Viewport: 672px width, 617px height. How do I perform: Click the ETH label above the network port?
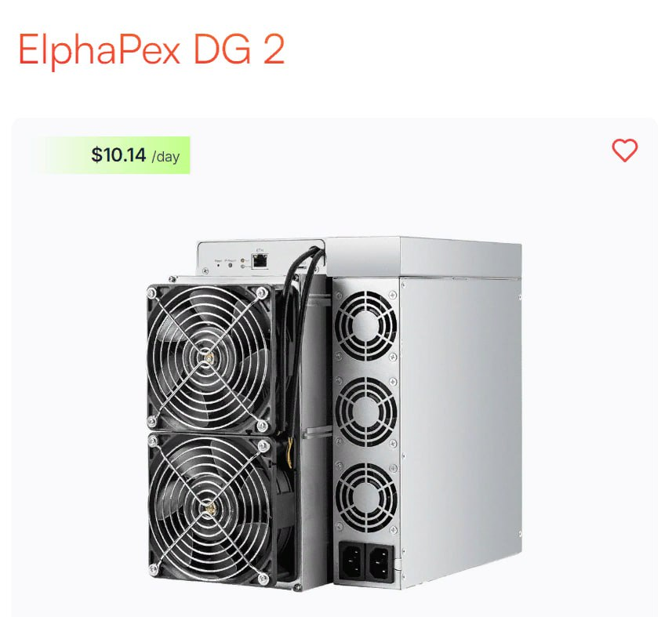point(260,250)
